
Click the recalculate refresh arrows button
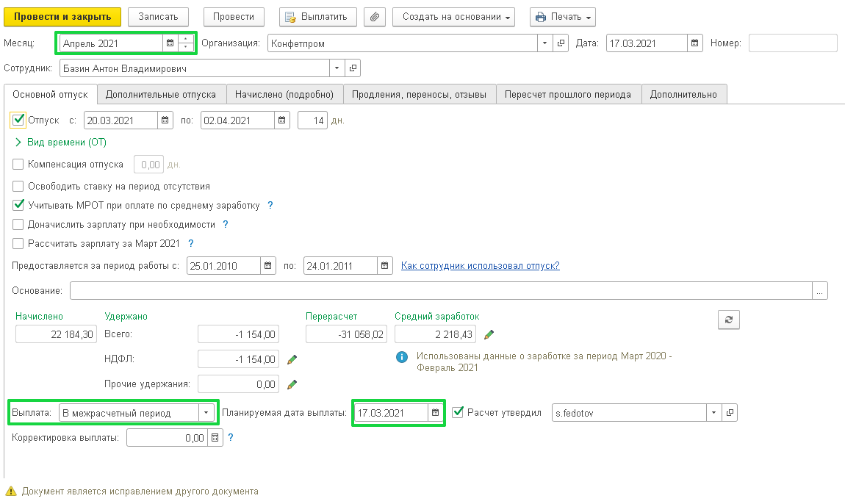[x=728, y=320]
